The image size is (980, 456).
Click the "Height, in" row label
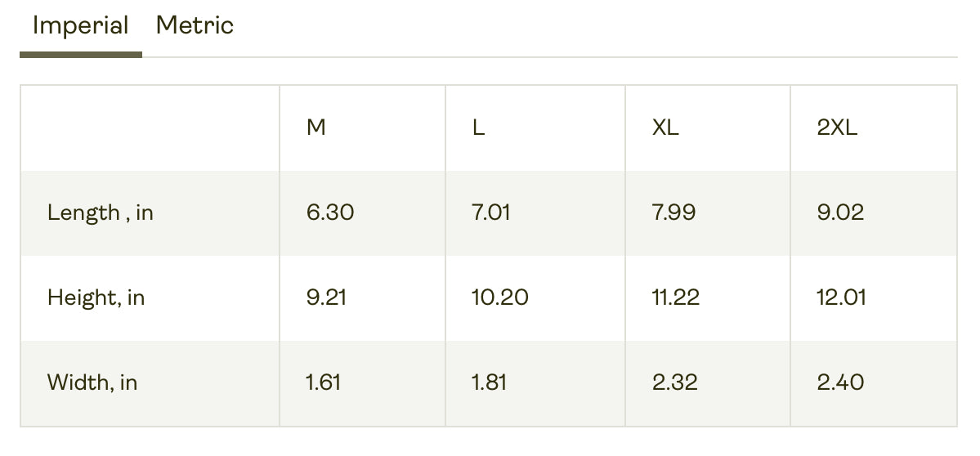coord(96,297)
